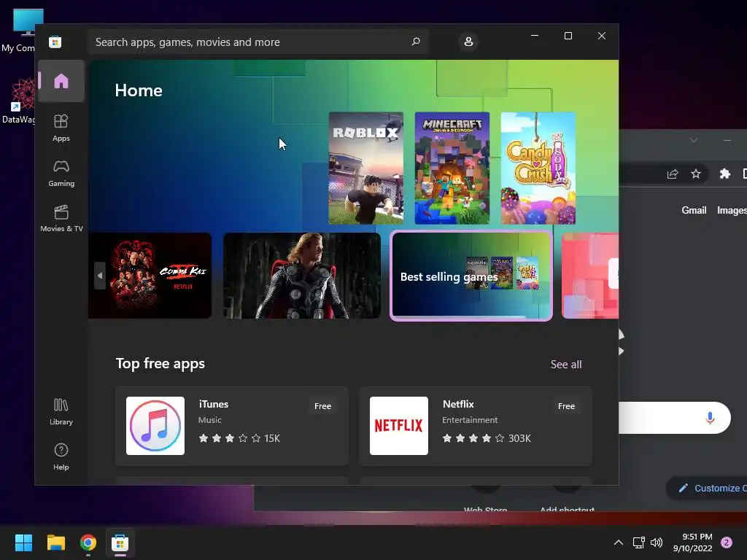The image size is (747, 560).
Task: Open the Netflix app card
Action: click(476, 426)
